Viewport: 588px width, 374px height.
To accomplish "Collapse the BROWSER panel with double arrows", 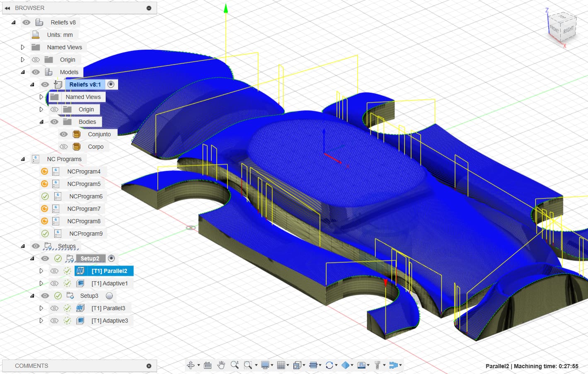I will click(7, 8).
